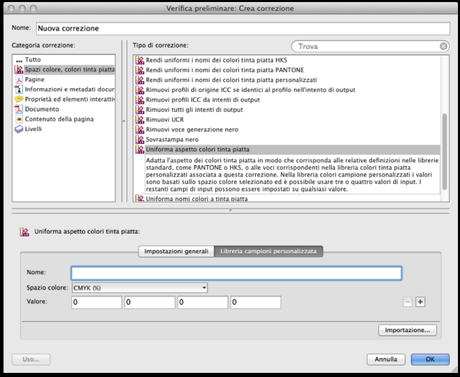The height and width of the screenshot is (377, 460).
Task: Click the Uso... button
Action: click(x=31, y=359)
